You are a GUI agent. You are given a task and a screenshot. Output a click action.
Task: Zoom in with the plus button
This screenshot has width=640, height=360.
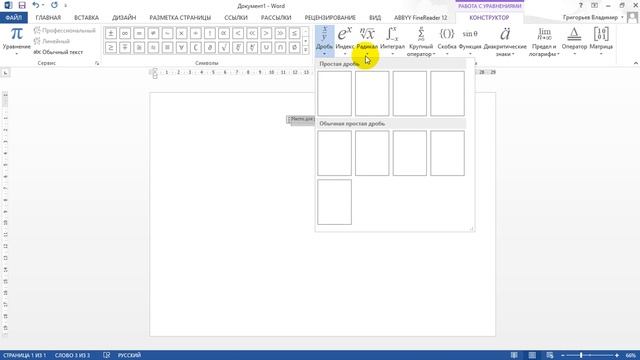(x=617, y=355)
